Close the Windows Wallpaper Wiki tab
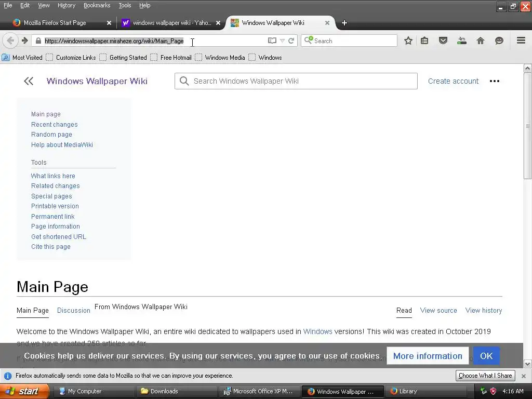The width and height of the screenshot is (532, 399). [327, 23]
